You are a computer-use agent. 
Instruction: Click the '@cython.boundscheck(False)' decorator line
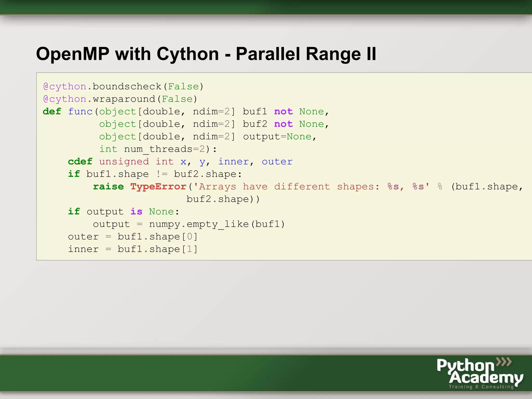[x=123, y=87]
